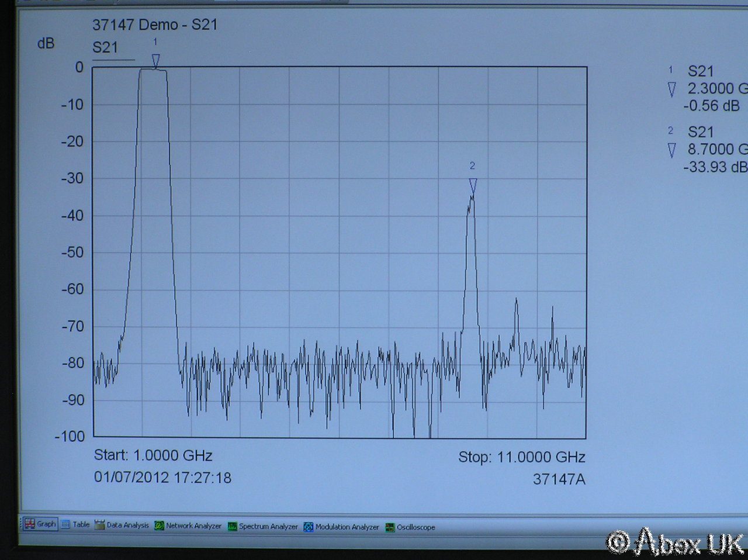748x560 pixels.
Task: Click the dB axis unit label
Action: (x=46, y=43)
